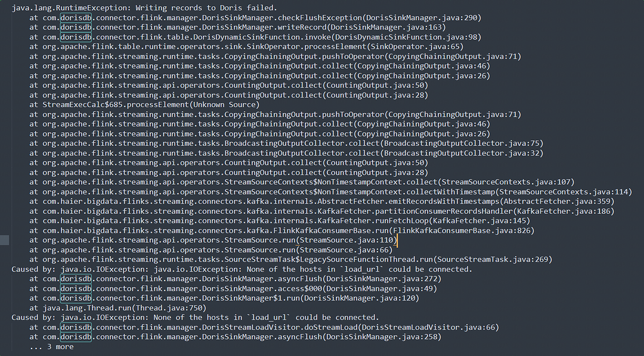Click the '... 3 more' collapsed frames text

click(52, 347)
